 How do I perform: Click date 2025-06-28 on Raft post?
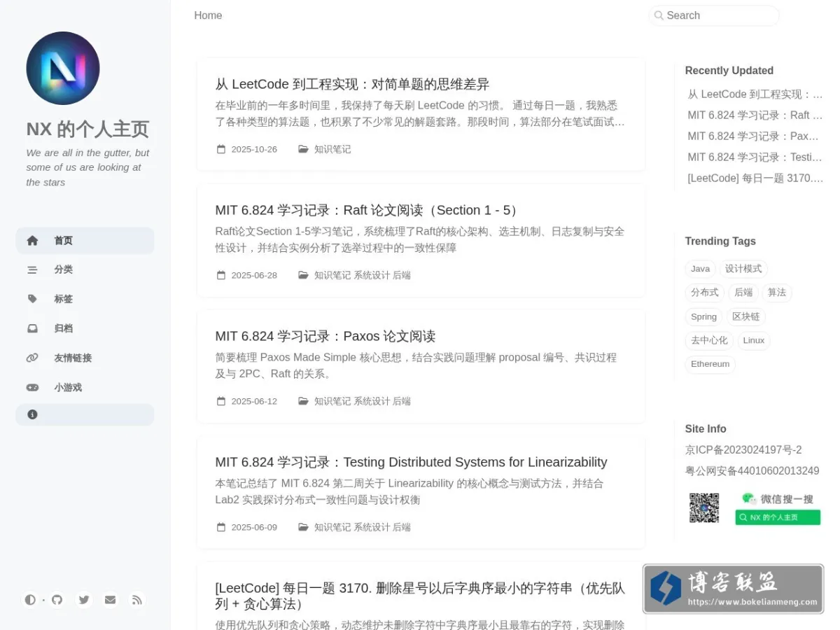point(254,275)
